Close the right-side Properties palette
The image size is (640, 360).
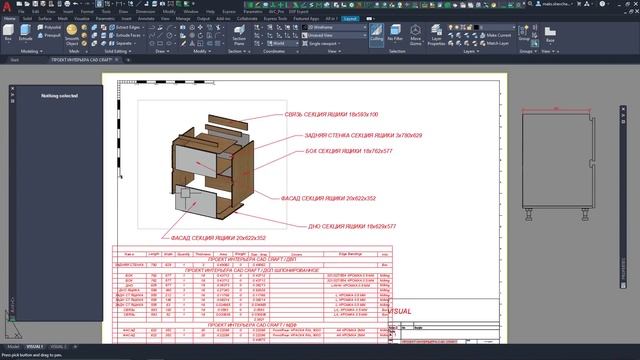click(x=623, y=109)
